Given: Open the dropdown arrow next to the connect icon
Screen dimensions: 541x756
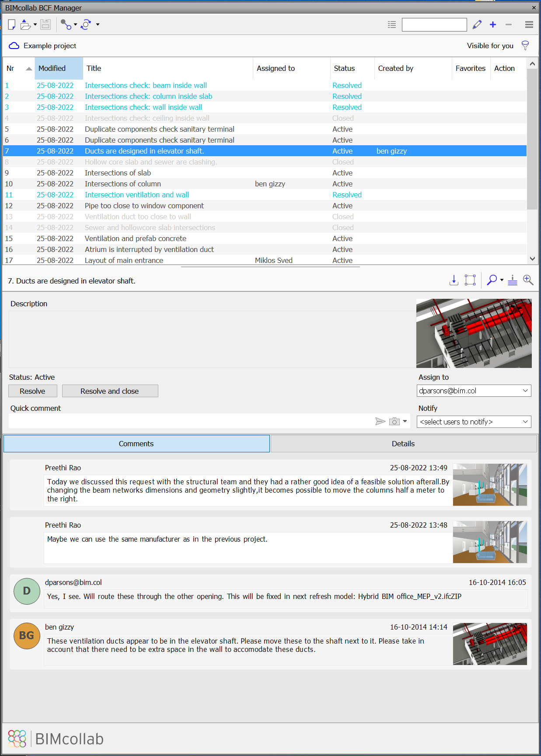Looking at the screenshot, I should point(75,24).
